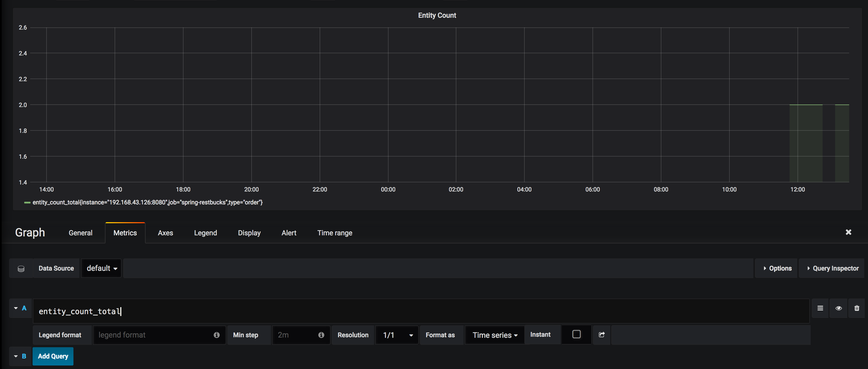Screen dimensions: 868x369
Task: Close the Graph panel editor
Action: 848,232
